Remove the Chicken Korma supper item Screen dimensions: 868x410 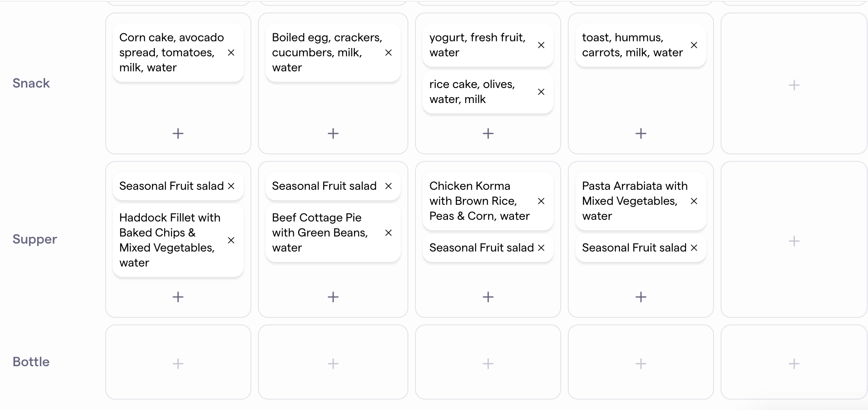[x=541, y=201]
